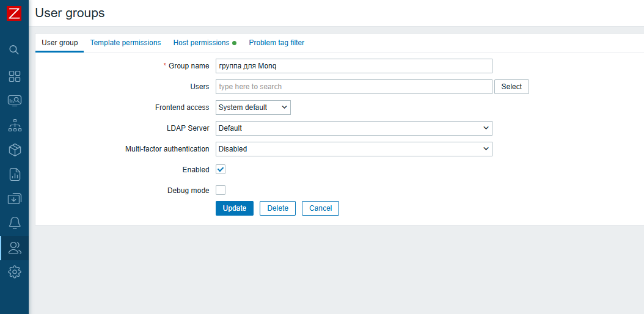
Task: Open the search icon in sidebar
Action: (14, 49)
